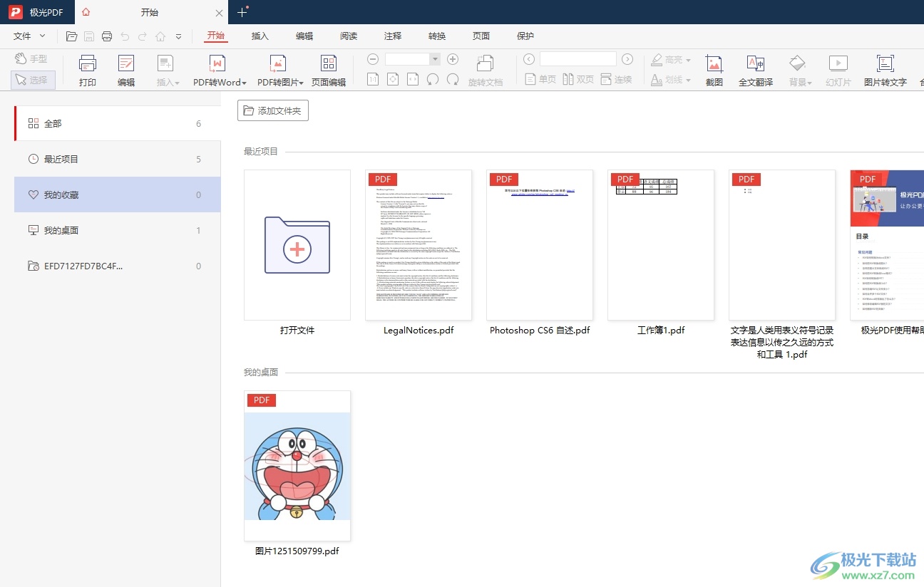
Task: Click the fit width icon
Action: (412, 79)
